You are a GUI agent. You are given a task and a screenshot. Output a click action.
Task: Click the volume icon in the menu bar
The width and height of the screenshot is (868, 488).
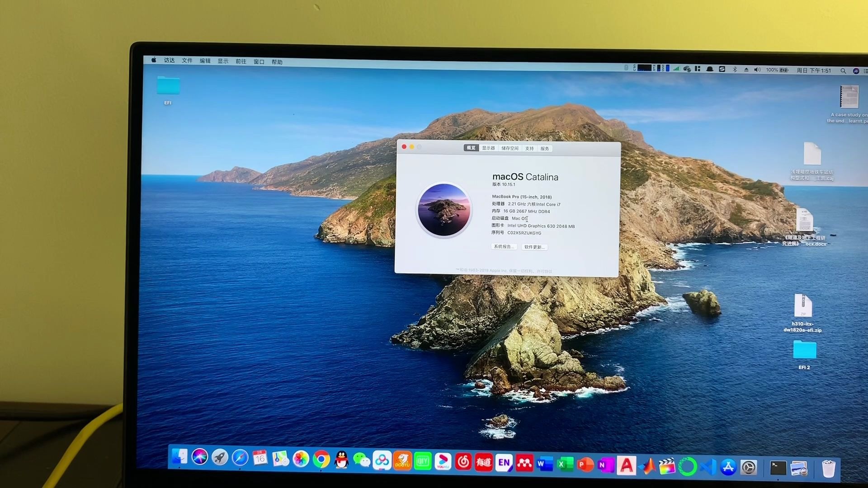757,70
